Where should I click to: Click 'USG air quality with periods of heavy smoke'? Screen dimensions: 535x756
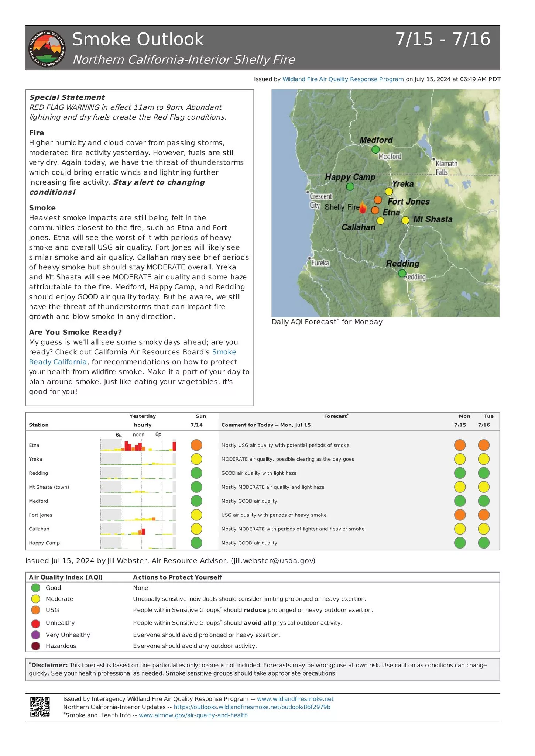tap(274, 515)
